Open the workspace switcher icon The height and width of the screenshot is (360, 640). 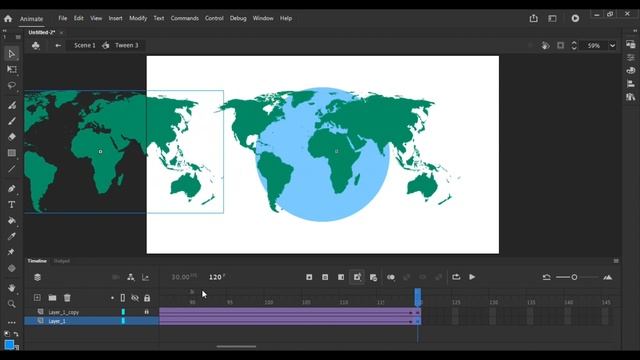(552, 18)
